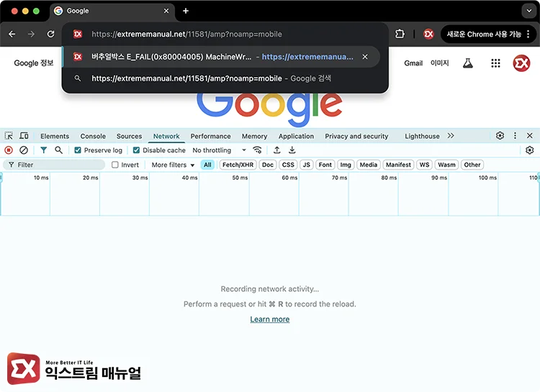Image resolution: width=540 pixels, height=392 pixels.
Task: Filter requests by WS
Action: [x=424, y=165]
